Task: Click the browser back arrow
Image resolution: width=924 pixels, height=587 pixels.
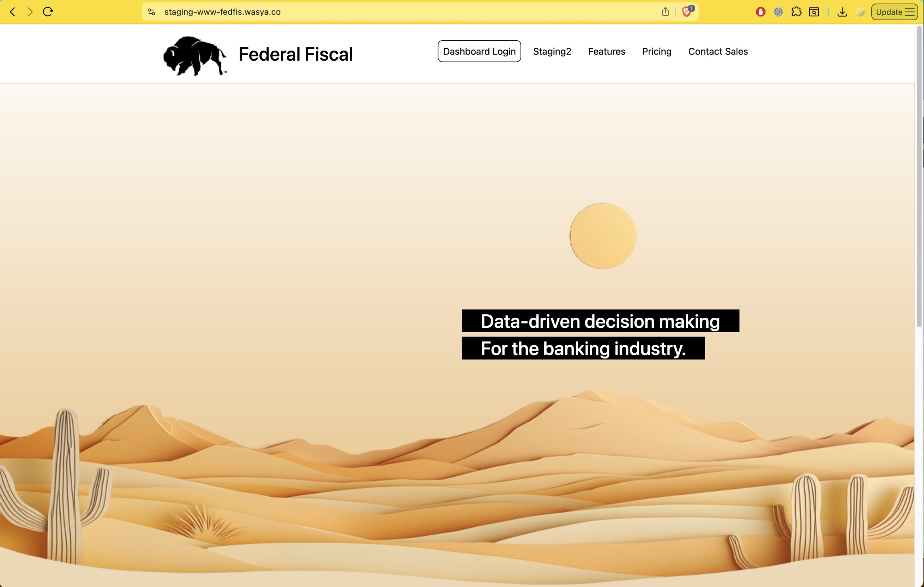Action: pyautogui.click(x=13, y=12)
